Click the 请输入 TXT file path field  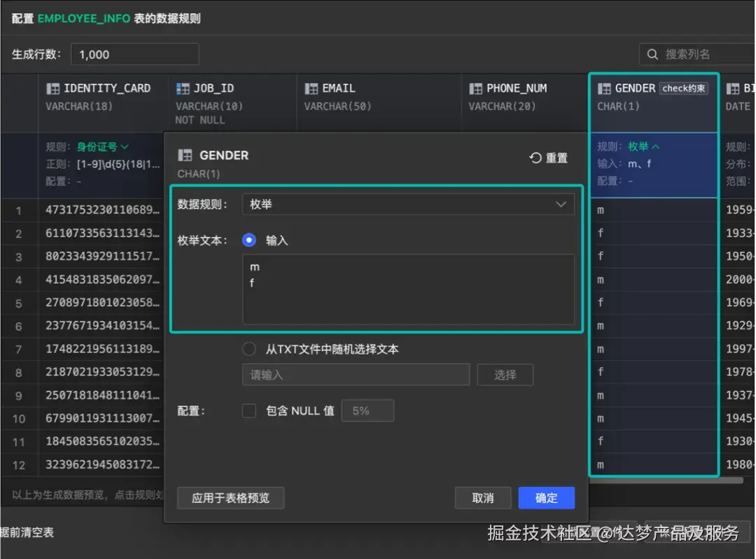356,375
